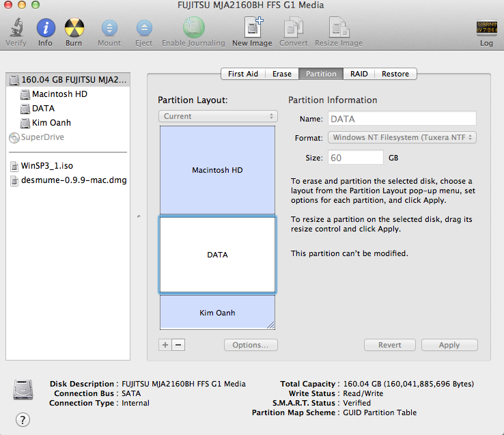504x435 pixels.
Task: Select desmume-0.9.9-mac.dmg disk image
Action: [x=68, y=180]
